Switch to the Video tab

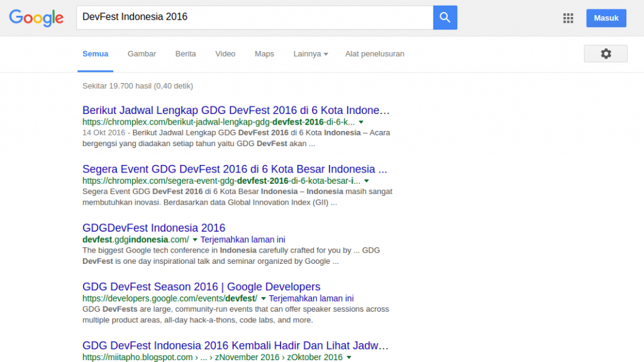(x=225, y=54)
